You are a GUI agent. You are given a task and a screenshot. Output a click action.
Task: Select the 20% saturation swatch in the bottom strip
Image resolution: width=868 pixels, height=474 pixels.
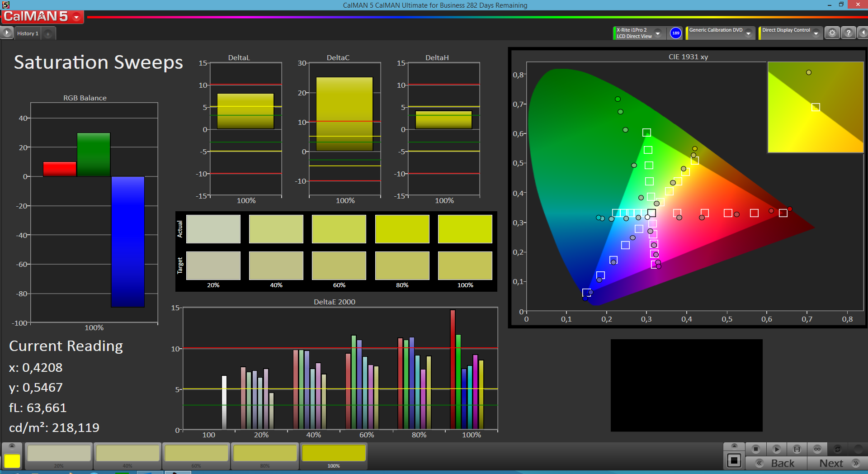(59, 456)
